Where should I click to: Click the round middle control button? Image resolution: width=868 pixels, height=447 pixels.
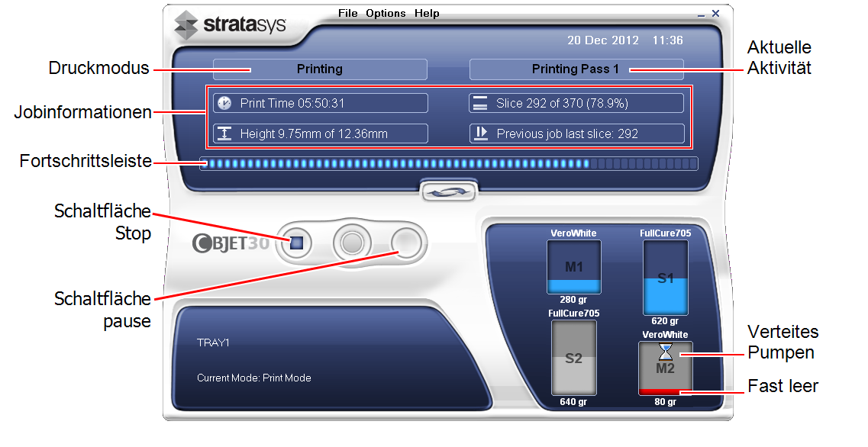[x=352, y=243]
